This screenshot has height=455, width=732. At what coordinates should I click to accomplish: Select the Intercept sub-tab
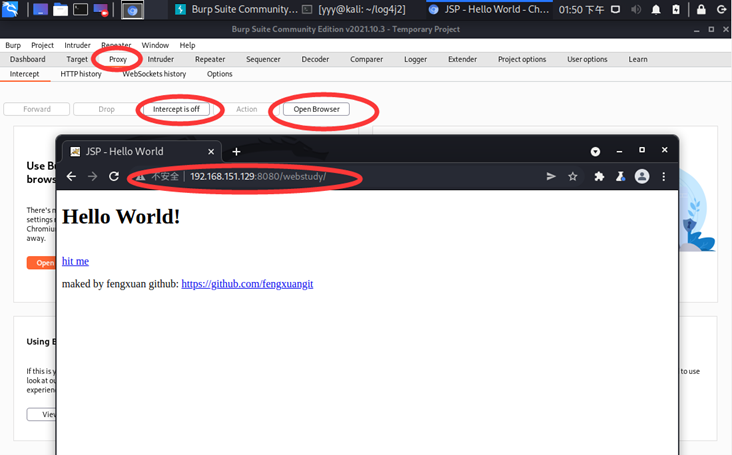(24, 74)
